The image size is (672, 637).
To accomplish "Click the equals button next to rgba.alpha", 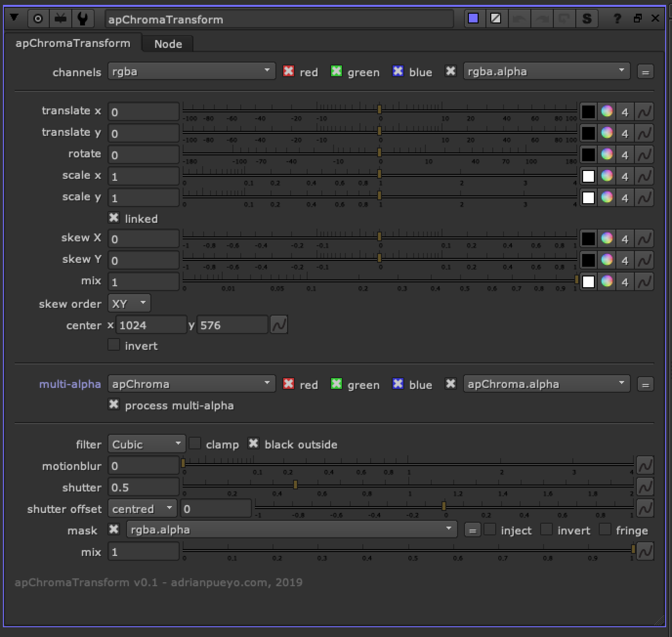I will click(x=645, y=71).
